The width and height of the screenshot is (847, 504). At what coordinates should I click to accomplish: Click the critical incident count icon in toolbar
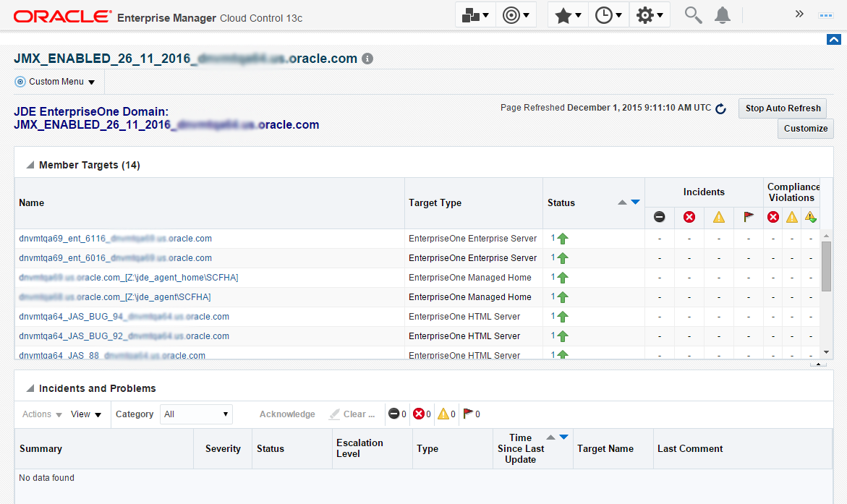pos(419,414)
